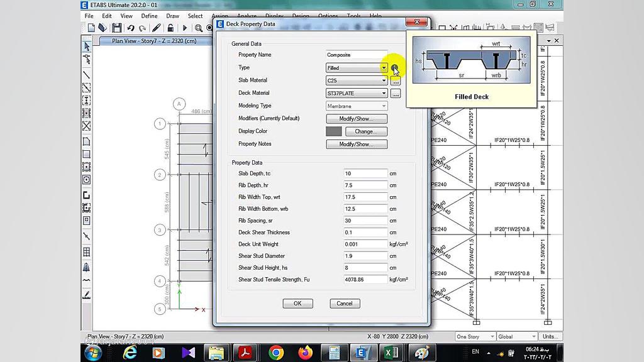
Task: Click the Change display color button
Action: point(366,131)
